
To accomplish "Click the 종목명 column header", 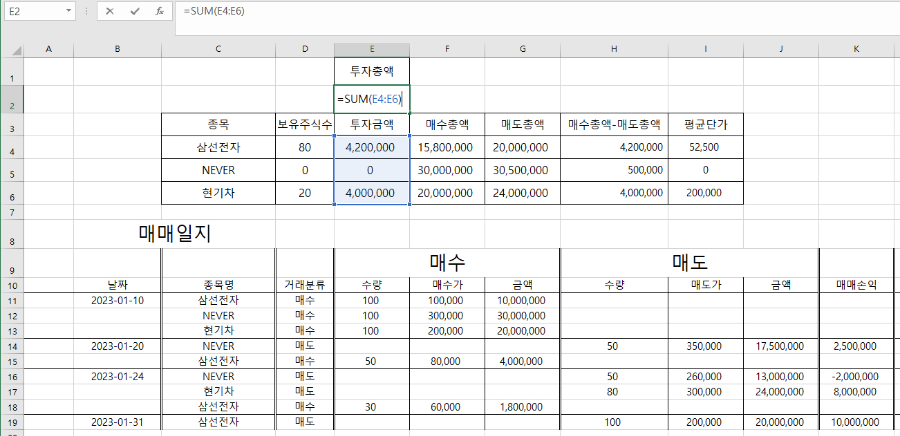I will [x=218, y=285].
